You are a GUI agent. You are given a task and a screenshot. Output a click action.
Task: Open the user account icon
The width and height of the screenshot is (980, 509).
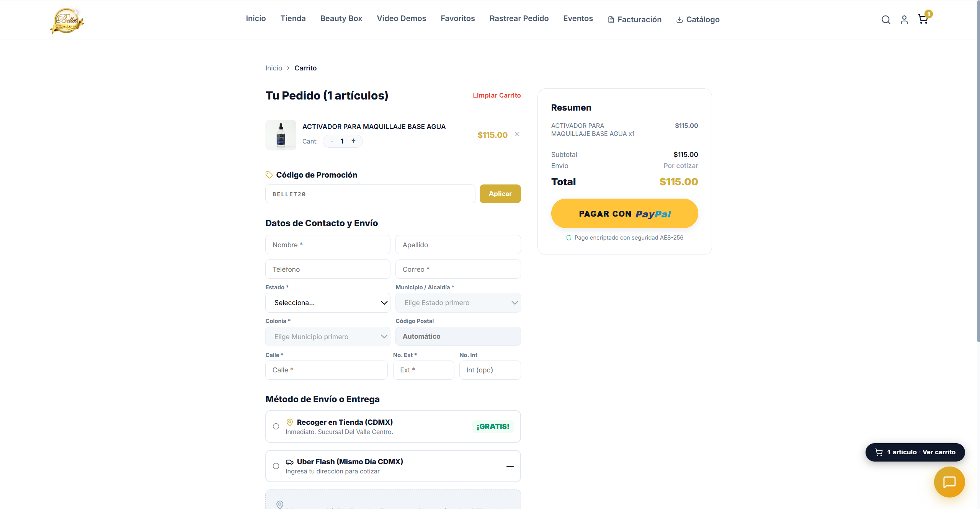coord(904,20)
